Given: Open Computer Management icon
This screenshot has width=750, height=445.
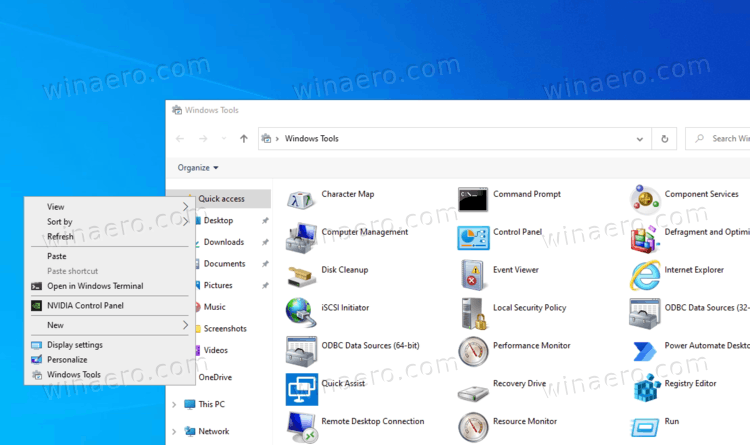Looking at the screenshot, I should (301, 237).
